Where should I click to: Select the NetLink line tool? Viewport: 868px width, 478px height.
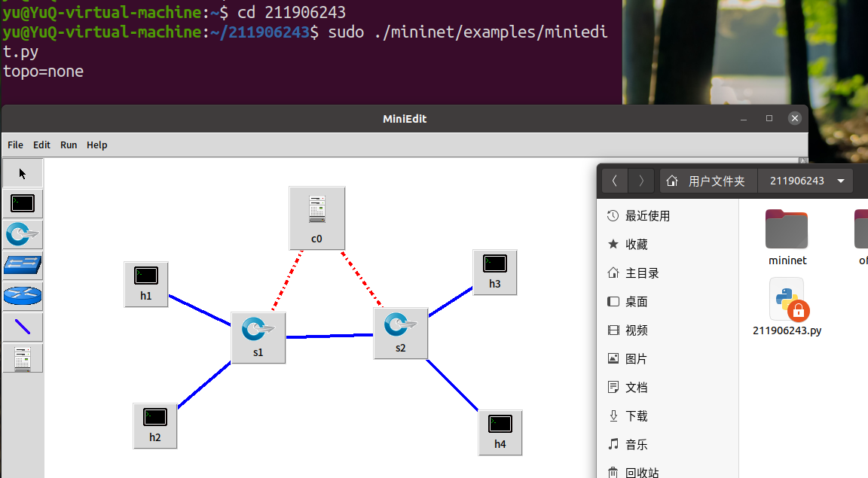coord(23,327)
